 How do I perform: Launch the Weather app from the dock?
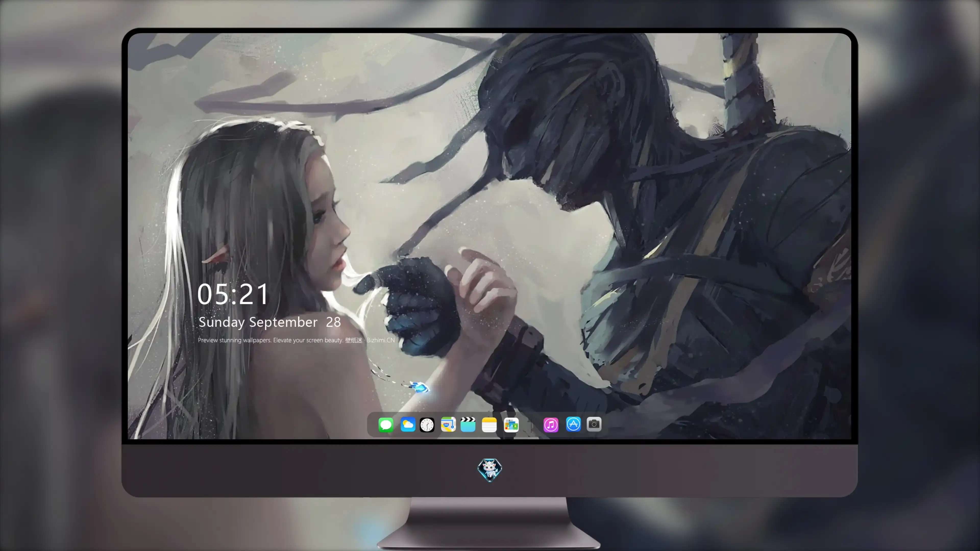[x=408, y=424]
